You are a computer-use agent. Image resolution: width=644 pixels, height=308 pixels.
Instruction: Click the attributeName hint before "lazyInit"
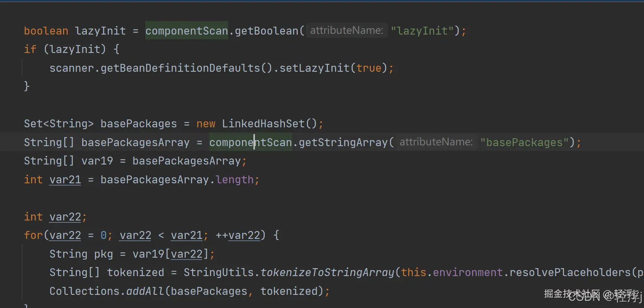click(x=347, y=30)
